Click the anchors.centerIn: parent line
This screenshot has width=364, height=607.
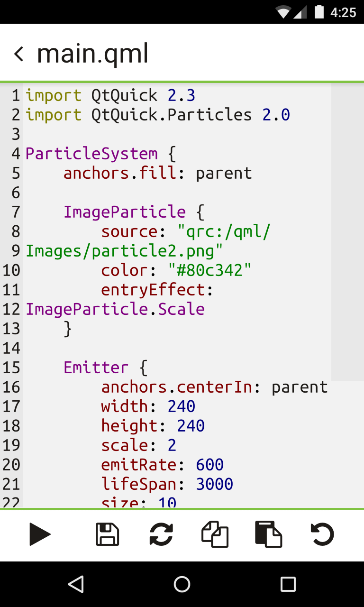click(x=214, y=387)
